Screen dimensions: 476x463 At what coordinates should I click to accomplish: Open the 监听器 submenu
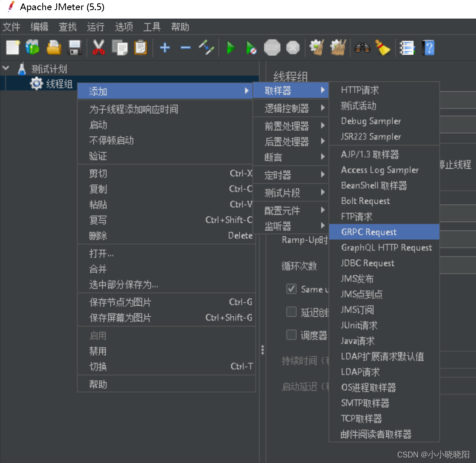(291, 226)
